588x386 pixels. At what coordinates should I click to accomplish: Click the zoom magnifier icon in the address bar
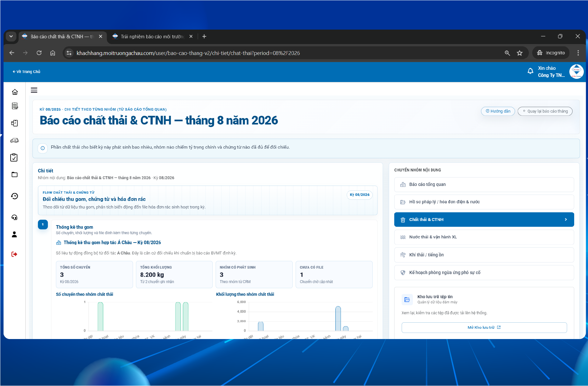(x=507, y=53)
